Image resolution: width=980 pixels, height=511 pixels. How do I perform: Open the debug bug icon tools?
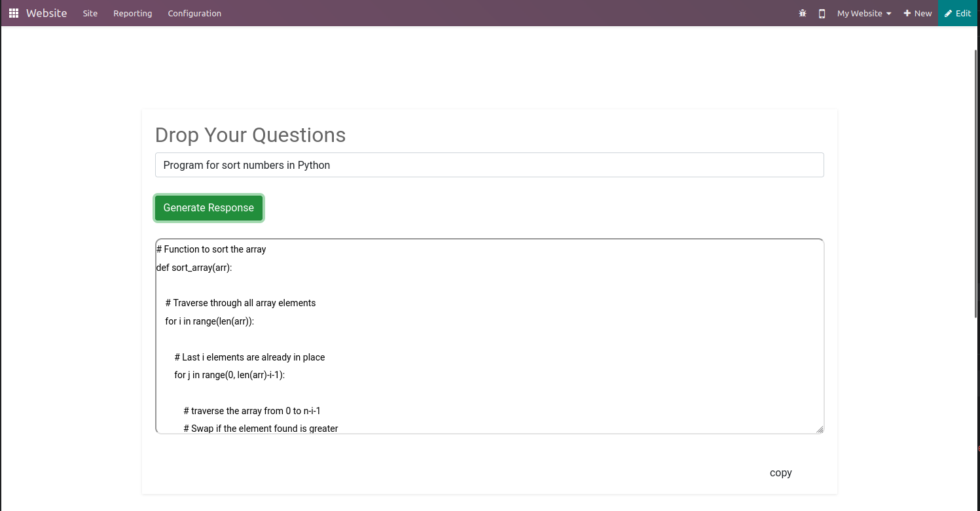(x=803, y=13)
